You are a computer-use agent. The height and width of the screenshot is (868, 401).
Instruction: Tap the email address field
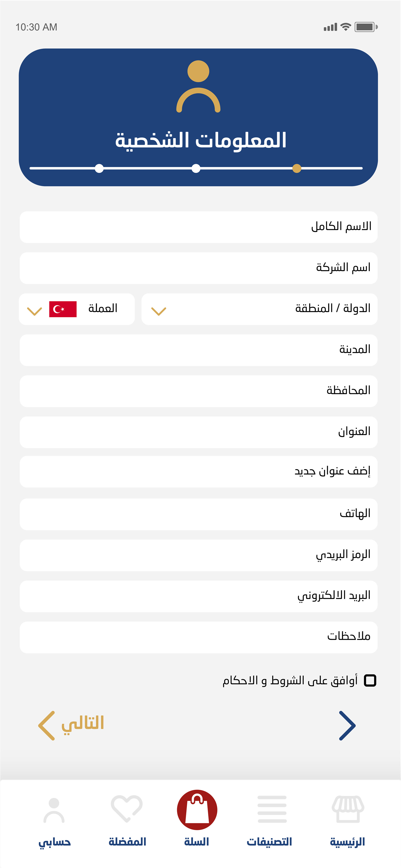point(198,596)
